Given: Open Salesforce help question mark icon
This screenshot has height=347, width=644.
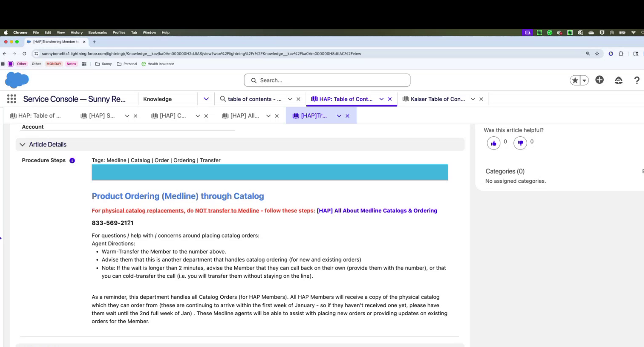Looking at the screenshot, I should tap(637, 80).
